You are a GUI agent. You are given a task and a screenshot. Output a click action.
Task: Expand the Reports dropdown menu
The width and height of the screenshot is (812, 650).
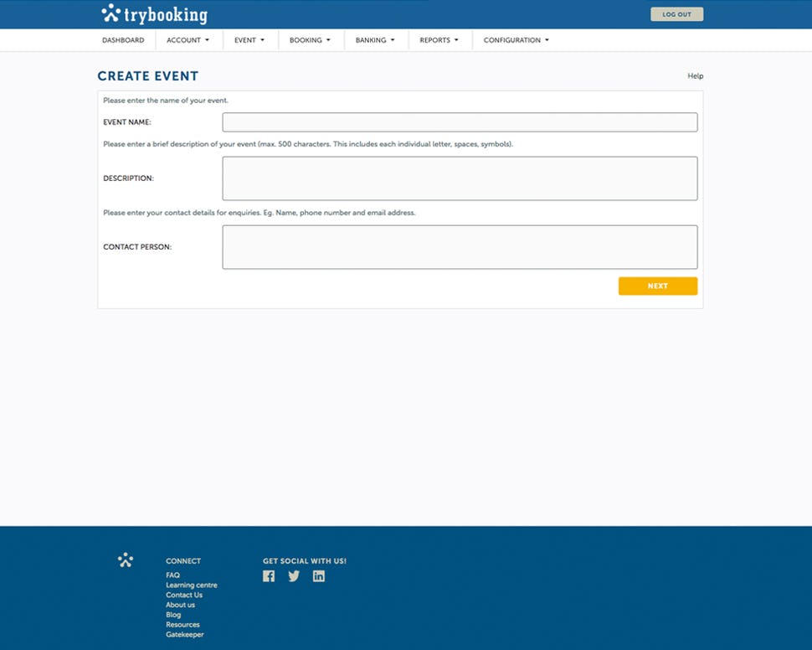[x=439, y=39]
